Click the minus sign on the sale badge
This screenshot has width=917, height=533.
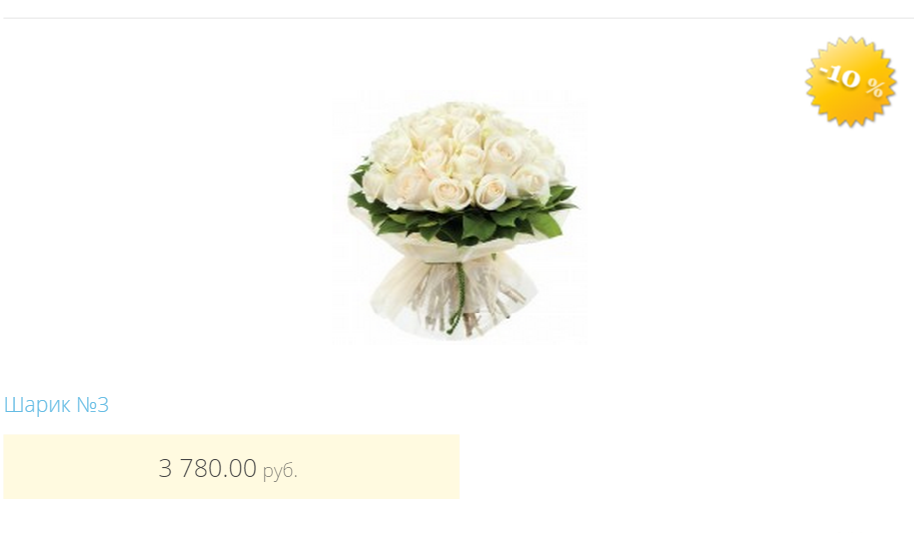click(x=825, y=70)
